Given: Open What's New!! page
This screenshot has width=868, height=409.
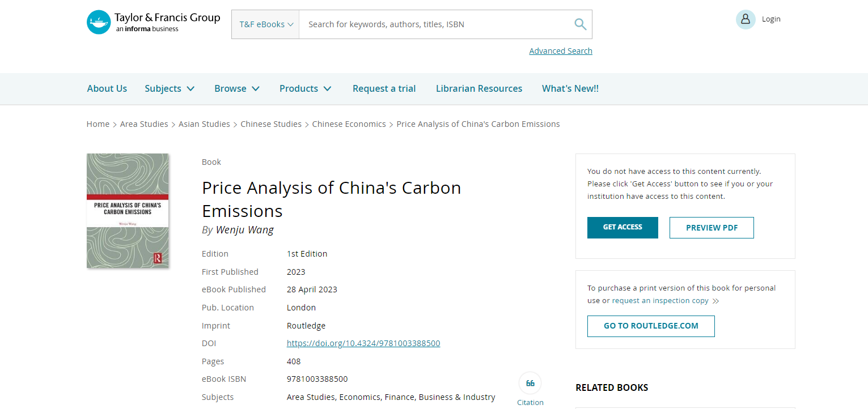Looking at the screenshot, I should (570, 88).
